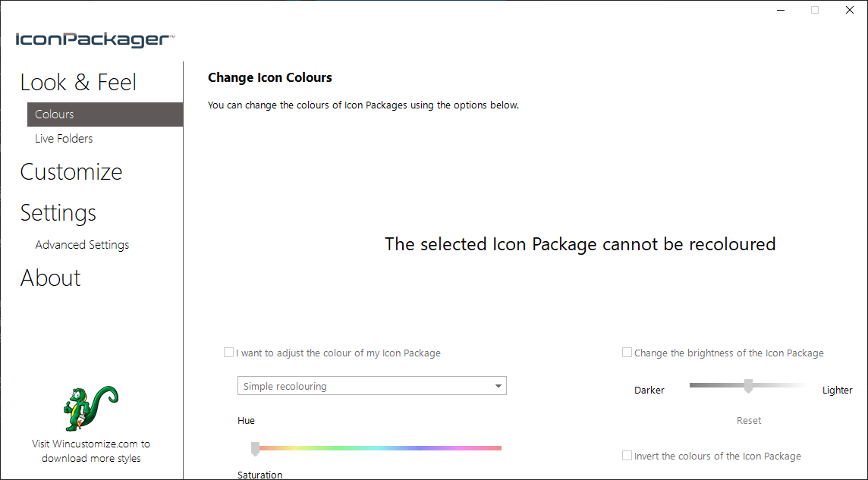
Task: Minimize the IconPackager window
Action: [780, 11]
